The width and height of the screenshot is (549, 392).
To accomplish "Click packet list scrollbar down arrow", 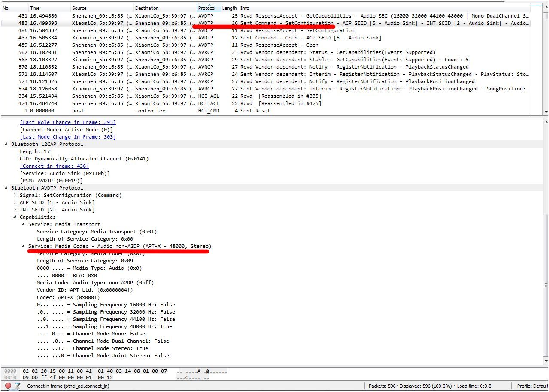I will pyautogui.click(x=546, y=112).
